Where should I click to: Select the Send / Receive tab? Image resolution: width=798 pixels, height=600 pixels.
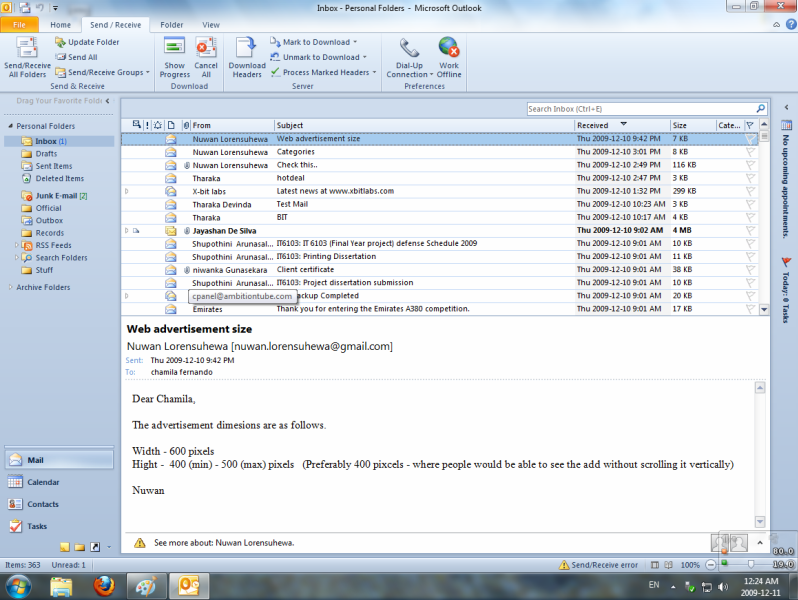116,24
